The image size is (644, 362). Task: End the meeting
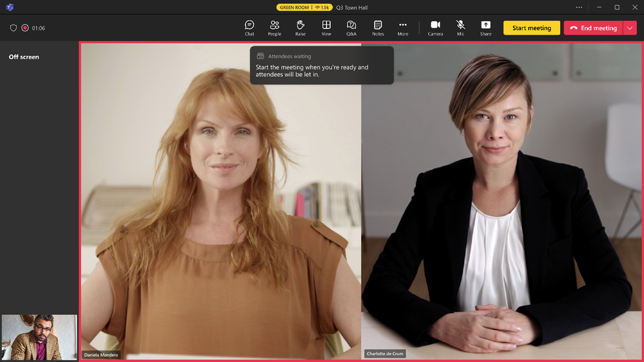tap(593, 28)
